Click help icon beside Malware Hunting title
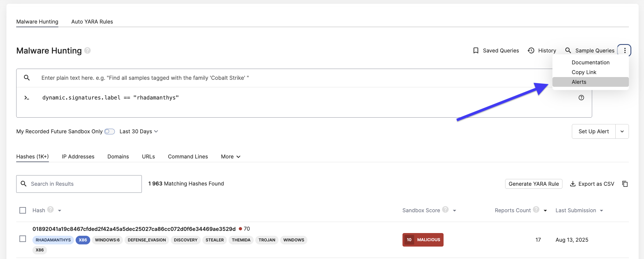Image resolution: width=644 pixels, height=259 pixels. pyautogui.click(x=87, y=51)
